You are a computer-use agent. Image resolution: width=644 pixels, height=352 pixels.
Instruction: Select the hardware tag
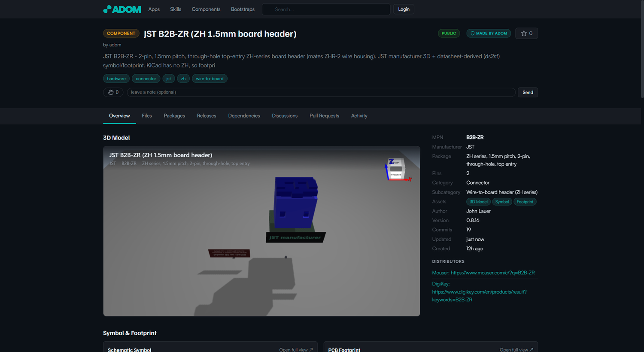point(116,79)
